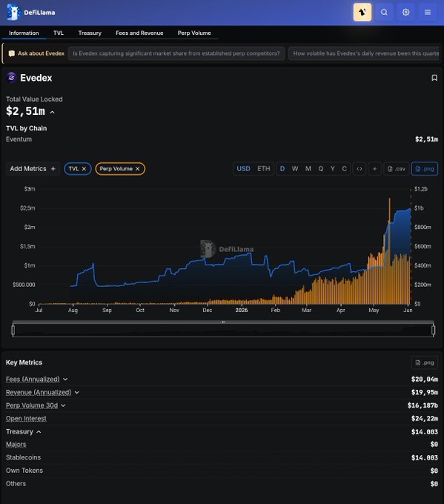Image resolution: width=444 pixels, height=504 pixels.
Task: Click the Majors treasury label
Action: click(16, 445)
